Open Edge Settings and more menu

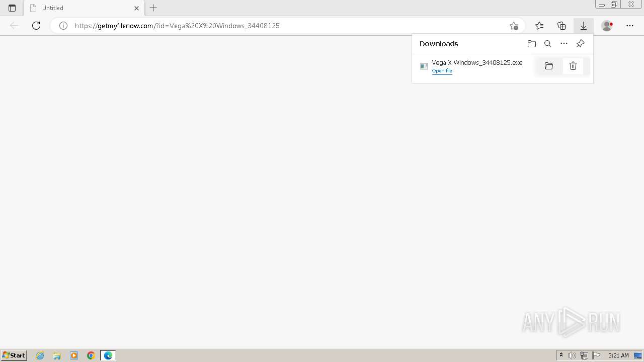point(630,26)
